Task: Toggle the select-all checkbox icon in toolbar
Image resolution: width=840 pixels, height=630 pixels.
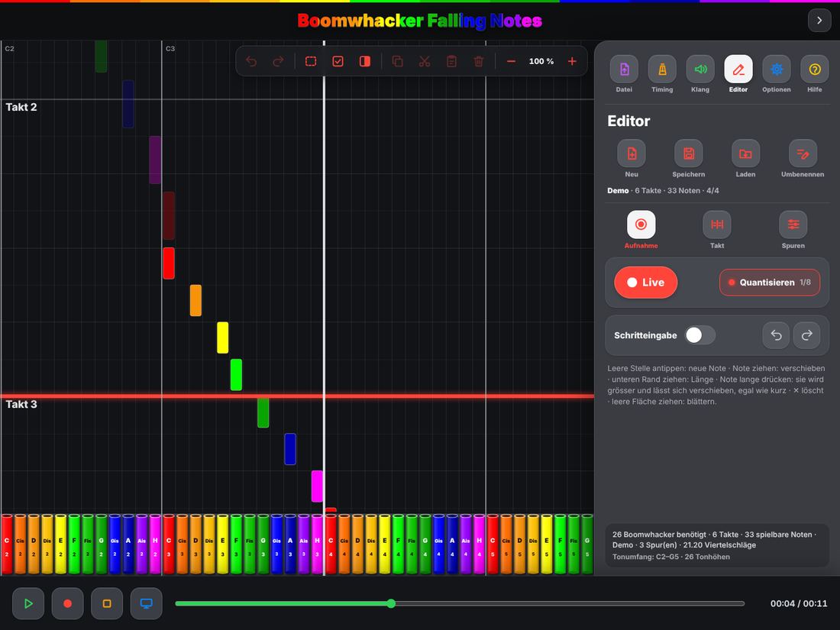Action: (x=338, y=62)
